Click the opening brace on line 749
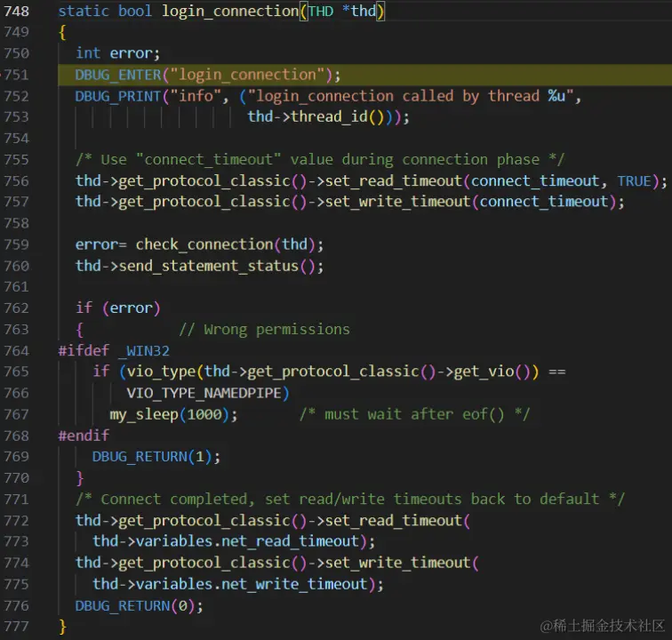 click(62, 32)
